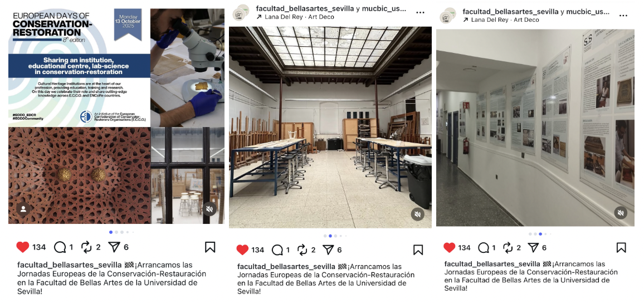Open the profile avatar on the middle post

pyautogui.click(x=241, y=13)
